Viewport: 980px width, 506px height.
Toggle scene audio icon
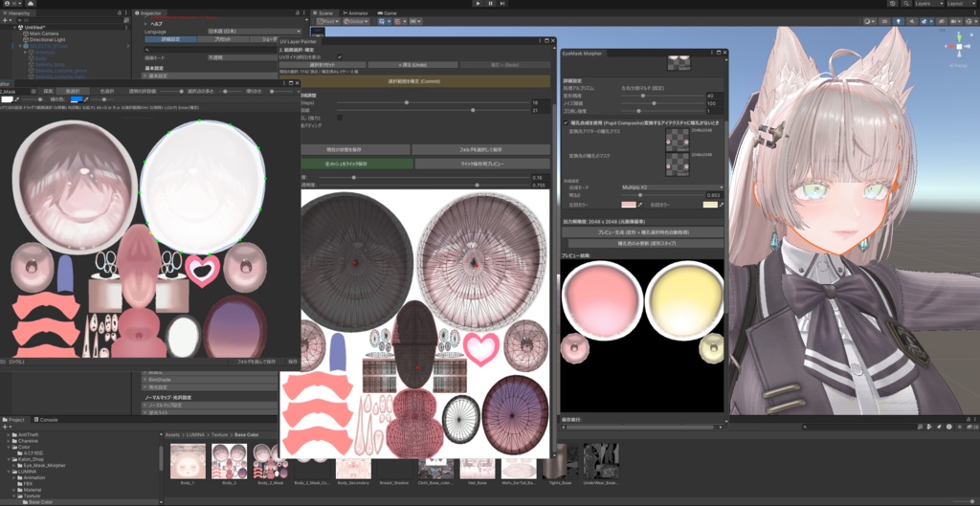[914, 21]
